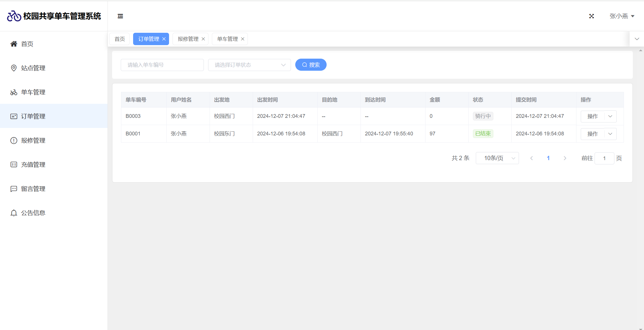
Task: Focus the bike number input field
Action: 162,65
